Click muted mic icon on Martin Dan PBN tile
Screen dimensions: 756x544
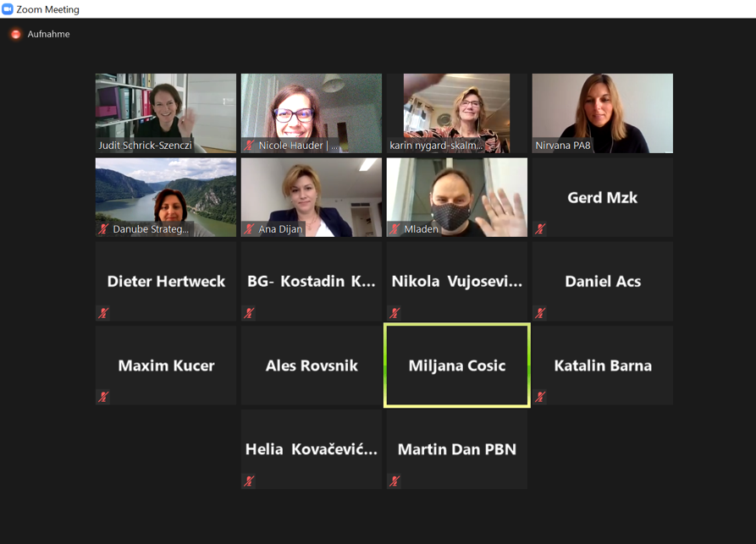[395, 481]
